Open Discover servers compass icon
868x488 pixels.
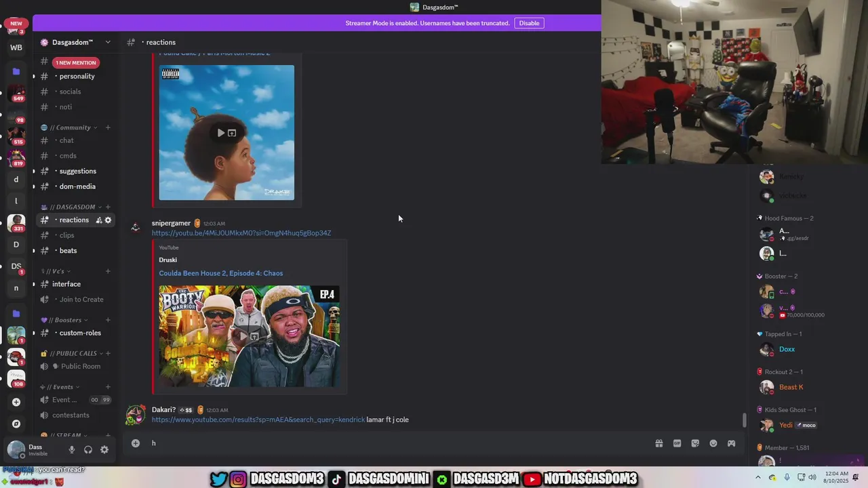(16, 424)
